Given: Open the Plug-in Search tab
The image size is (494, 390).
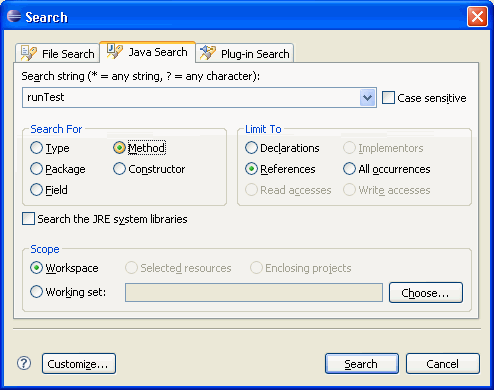Looking at the screenshot, I should (244, 53).
